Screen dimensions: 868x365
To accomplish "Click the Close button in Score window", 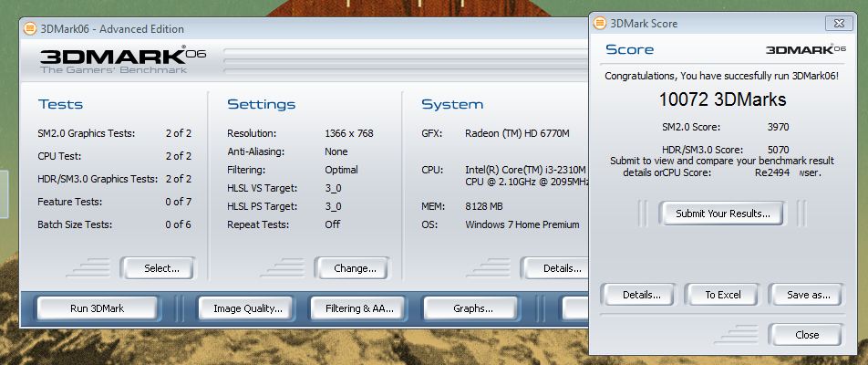I will coord(807,335).
